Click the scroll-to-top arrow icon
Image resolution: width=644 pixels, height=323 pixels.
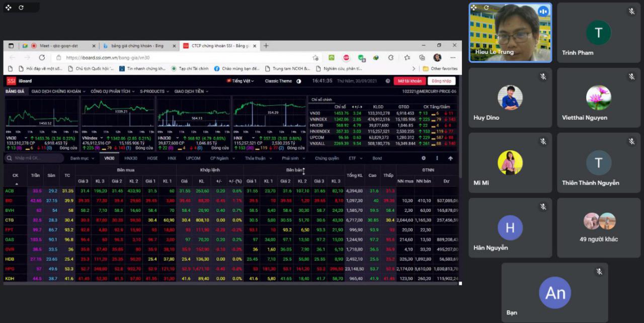click(450, 158)
